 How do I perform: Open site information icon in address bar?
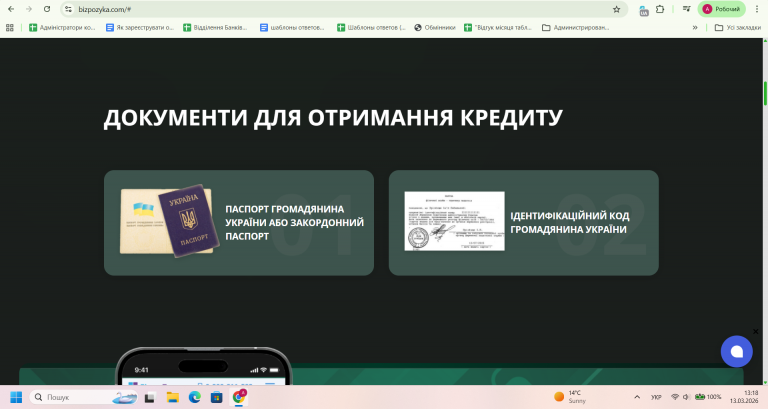click(69, 9)
